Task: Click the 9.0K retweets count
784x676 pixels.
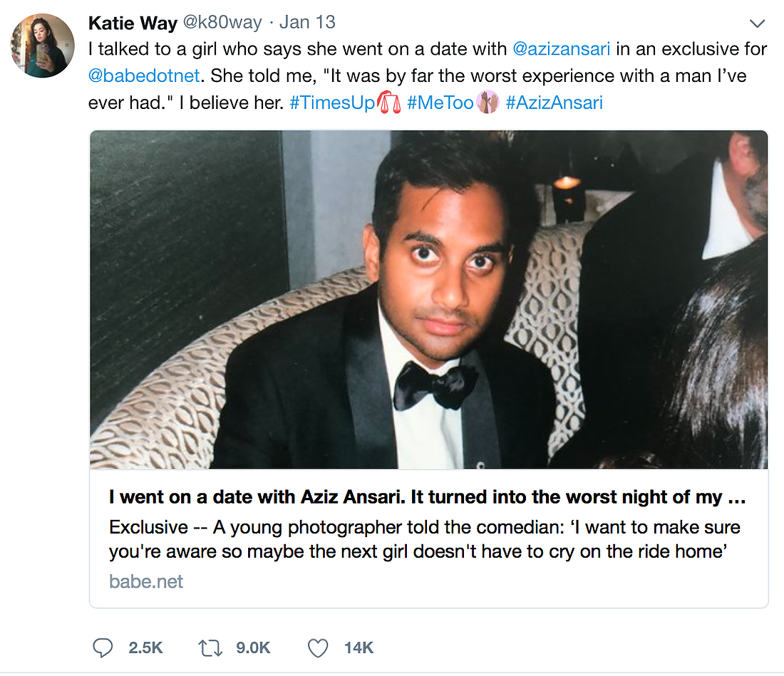Action: pos(254,648)
